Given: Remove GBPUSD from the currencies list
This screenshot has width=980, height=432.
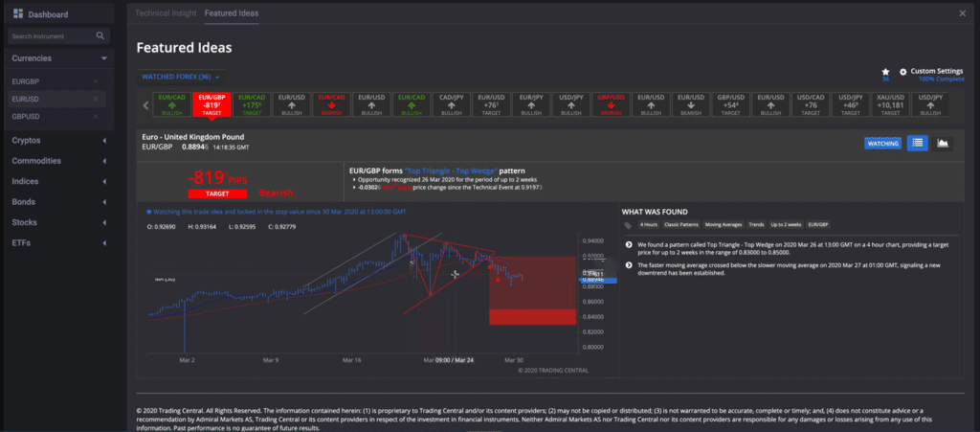Looking at the screenshot, I should pos(96,116).
